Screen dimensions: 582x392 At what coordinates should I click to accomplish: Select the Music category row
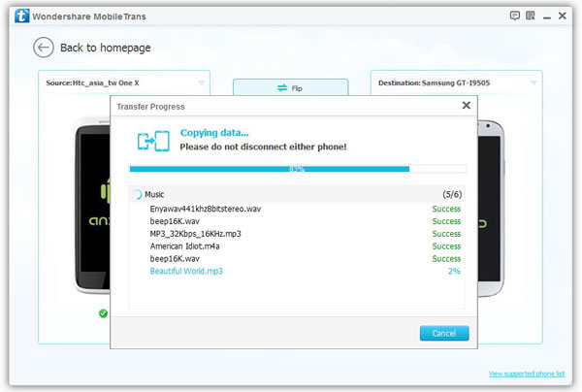(x=297, y=194)
